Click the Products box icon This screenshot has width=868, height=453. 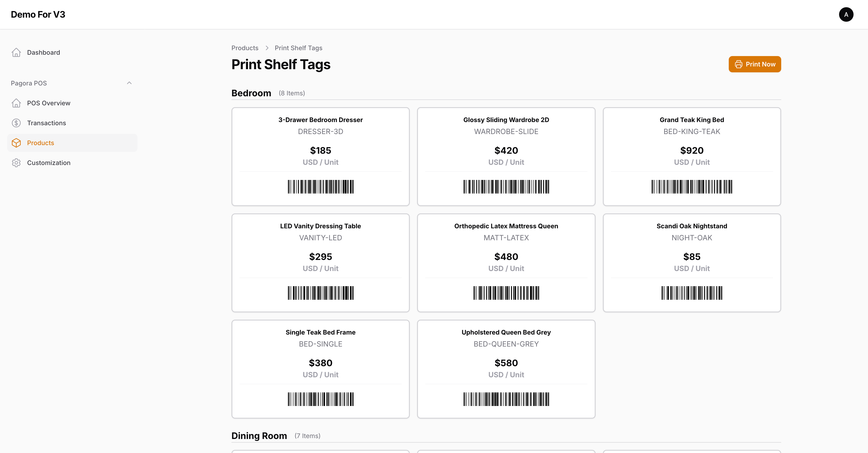(x=16, y=143)
